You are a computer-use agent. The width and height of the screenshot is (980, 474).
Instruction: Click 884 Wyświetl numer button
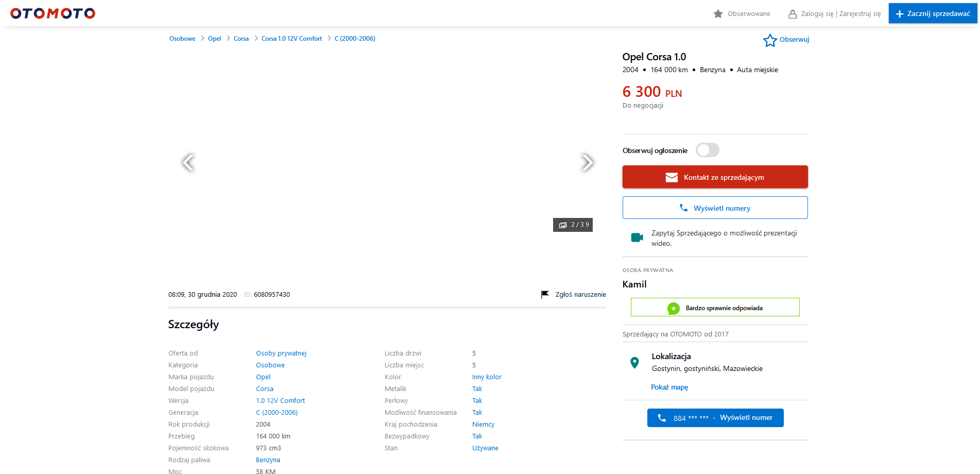tap(715, 418)
